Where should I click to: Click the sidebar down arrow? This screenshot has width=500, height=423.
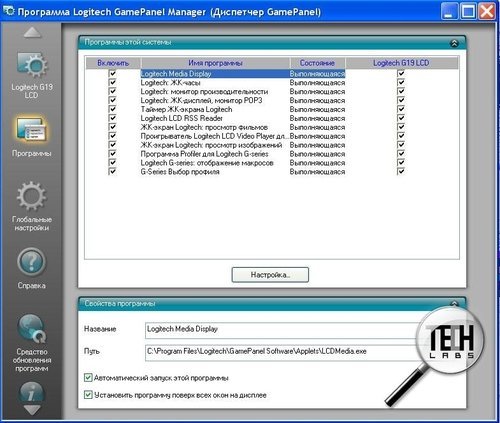point(32,410)
